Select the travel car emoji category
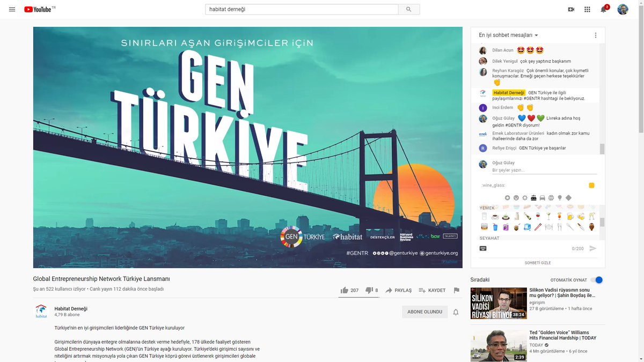This screenshot has height=362, width=644. pos(543,198)
